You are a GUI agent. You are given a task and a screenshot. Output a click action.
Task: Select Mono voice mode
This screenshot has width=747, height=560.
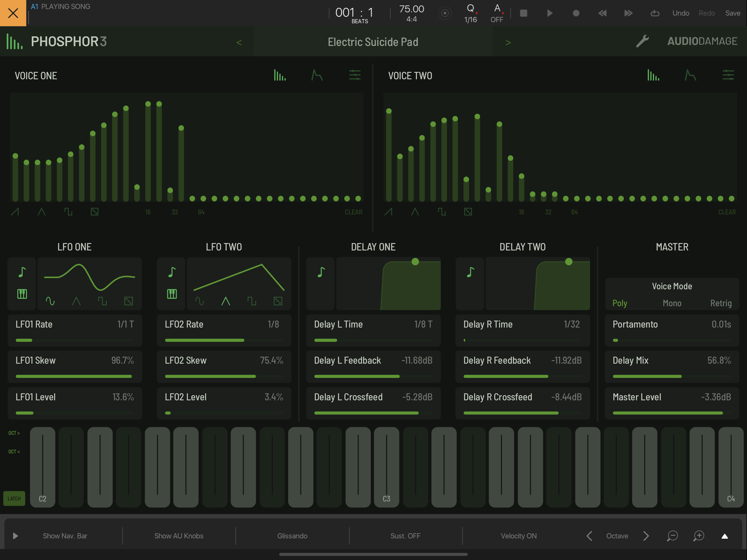click(672, 303)
